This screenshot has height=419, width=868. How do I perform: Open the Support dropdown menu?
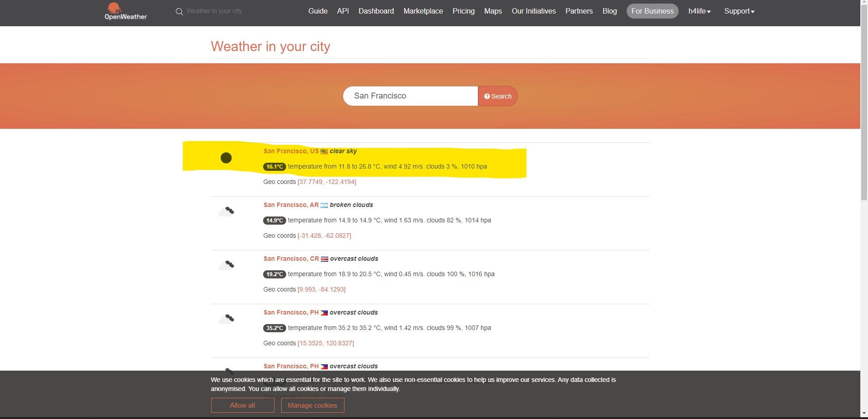click(x=739, y=11)
